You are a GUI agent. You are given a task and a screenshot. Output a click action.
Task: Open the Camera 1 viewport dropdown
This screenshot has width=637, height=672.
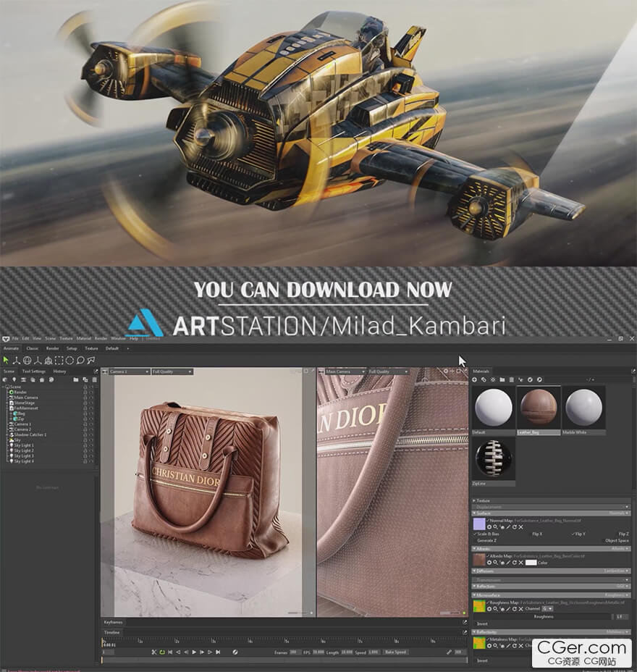[129, 371]
